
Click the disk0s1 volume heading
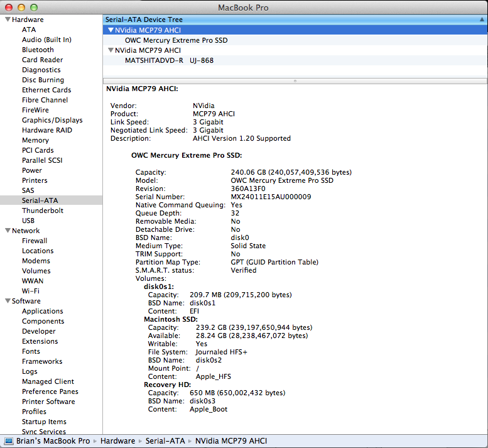click(x=159, y=287)
